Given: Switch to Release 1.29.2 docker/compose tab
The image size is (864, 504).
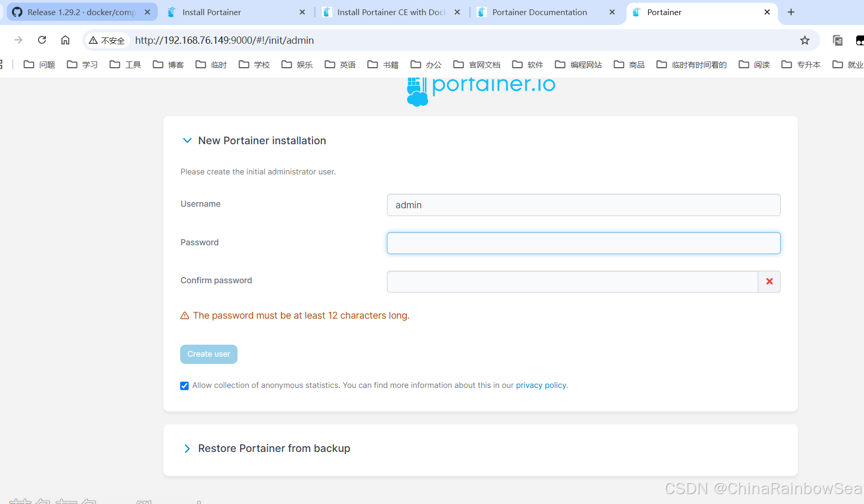Looking at the screenshot, I should [x=81, y=12].
